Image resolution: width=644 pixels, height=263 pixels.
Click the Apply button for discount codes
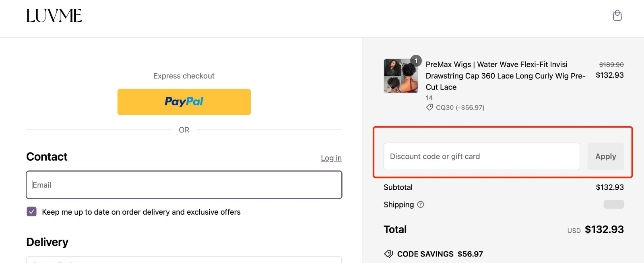point(605,156)
